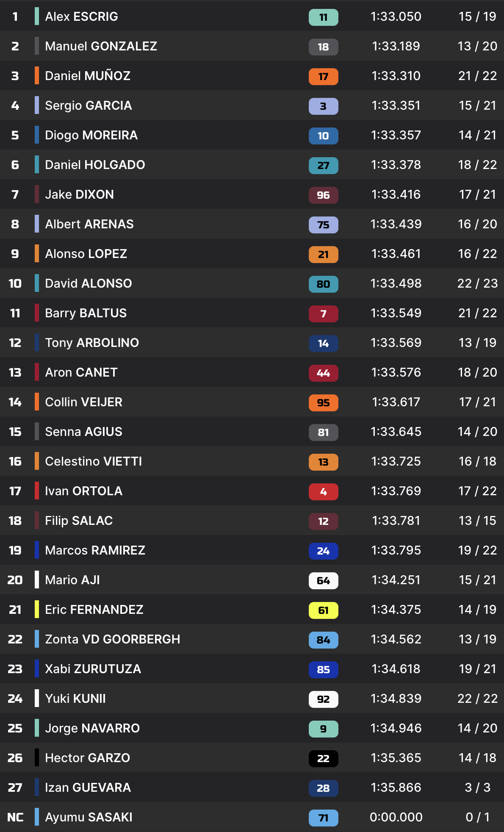This screenshot has height=832, width=504.
Task: Click the orange team stripe beside Collin VEIJER
Action: [37, 402]
